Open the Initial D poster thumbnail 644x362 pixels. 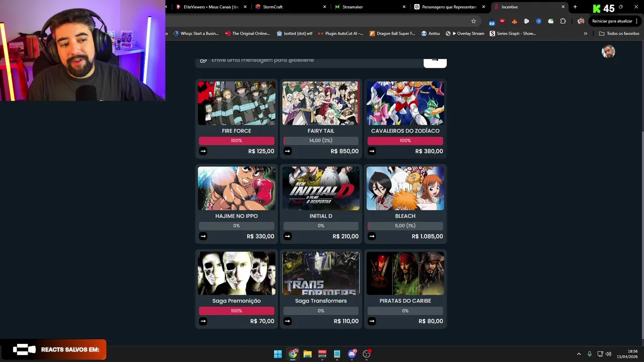[x=321, y=188]
